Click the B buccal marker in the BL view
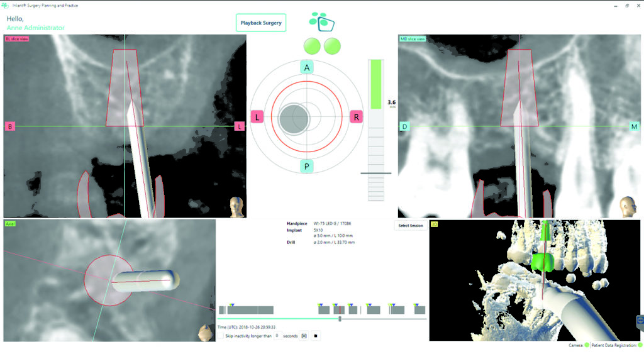 [10, 126]
